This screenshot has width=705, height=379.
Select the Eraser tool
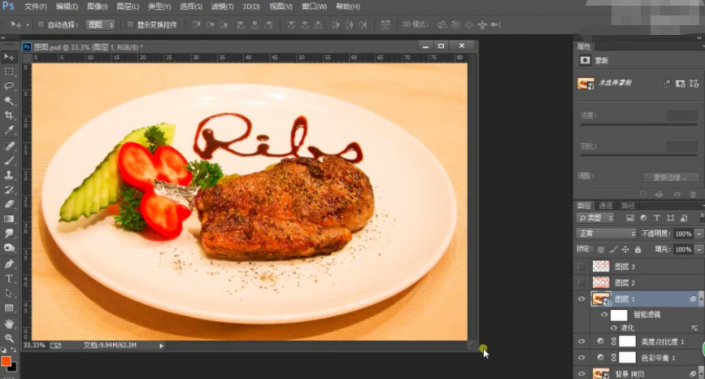pyautogui.click(x=9, y=204)
